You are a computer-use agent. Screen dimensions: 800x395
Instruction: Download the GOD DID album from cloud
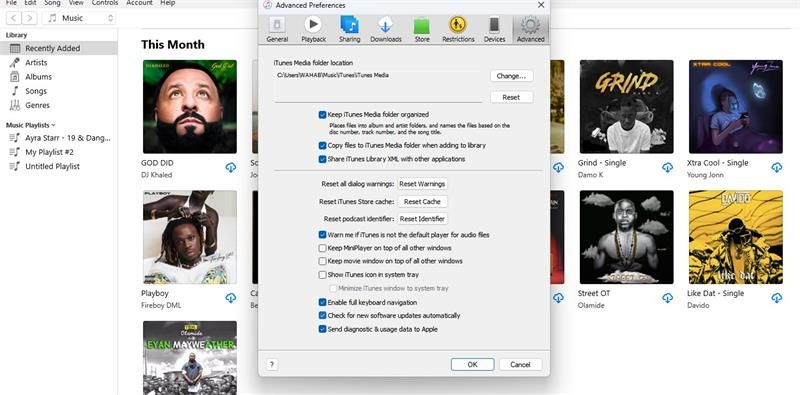(231, 167)
